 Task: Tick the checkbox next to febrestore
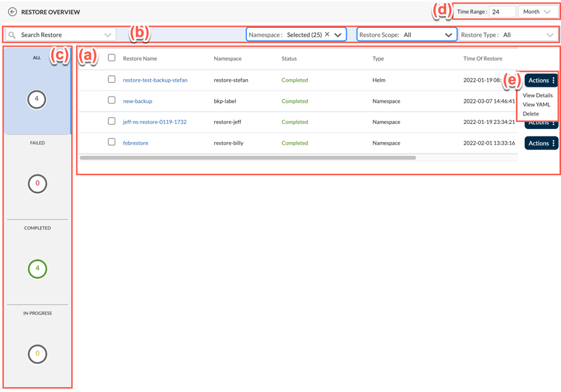112,143
